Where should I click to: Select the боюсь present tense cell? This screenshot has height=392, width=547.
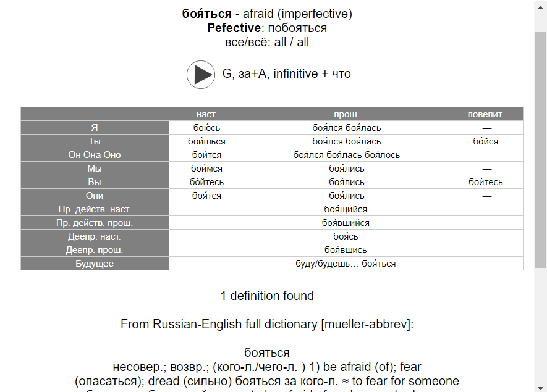click(207, 128)
